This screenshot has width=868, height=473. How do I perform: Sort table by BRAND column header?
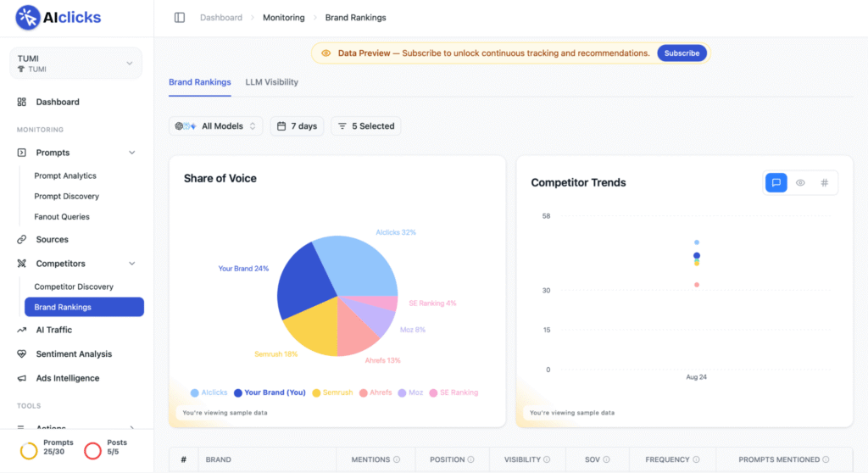point(218,459)
